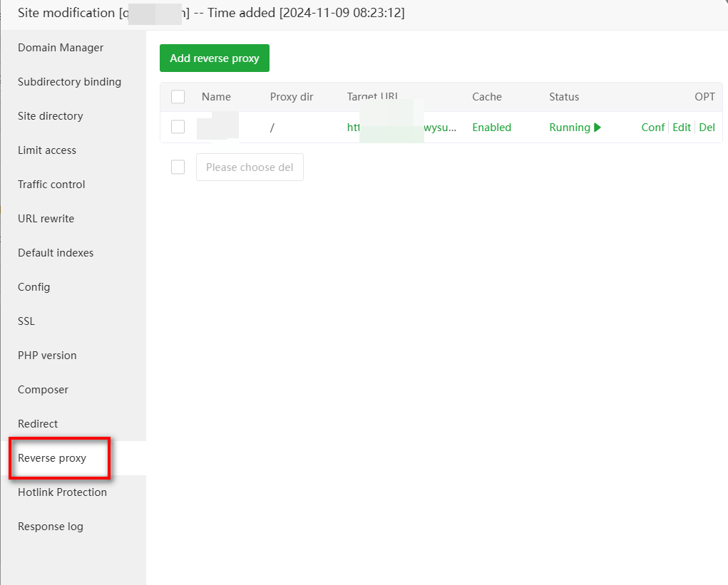Open the Domain Manager tab
Screen dimensions: 728x585
pos(61,48)
